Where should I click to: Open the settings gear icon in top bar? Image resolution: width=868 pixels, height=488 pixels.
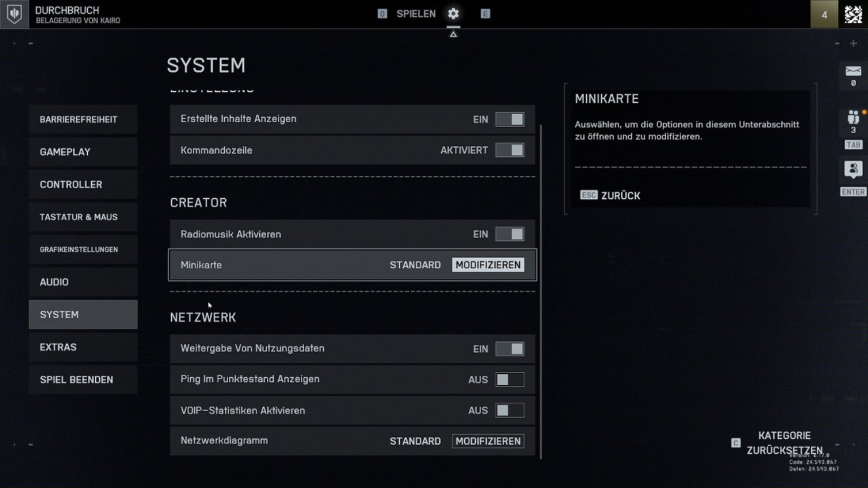click(x=453, y=14)
